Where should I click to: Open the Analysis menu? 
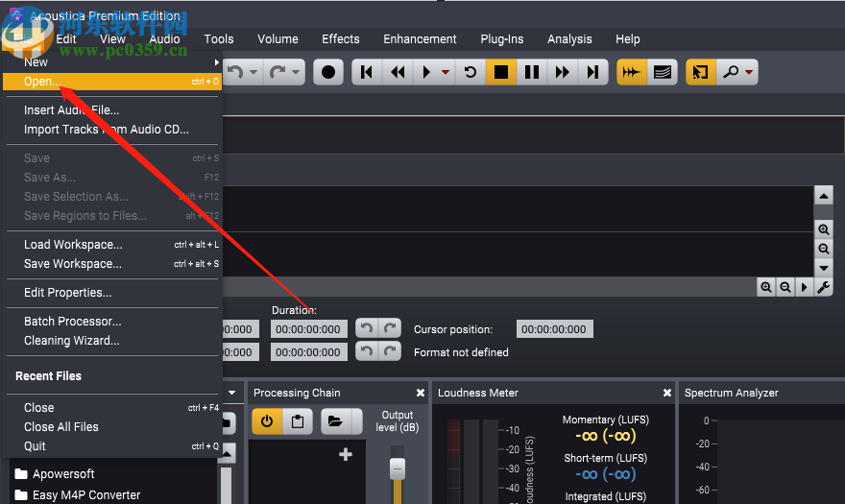569,39
